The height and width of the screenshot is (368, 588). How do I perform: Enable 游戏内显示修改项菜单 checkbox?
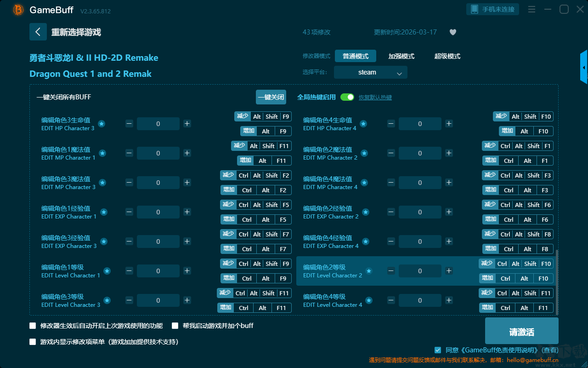pyautogui.click(x=33, y=342)
